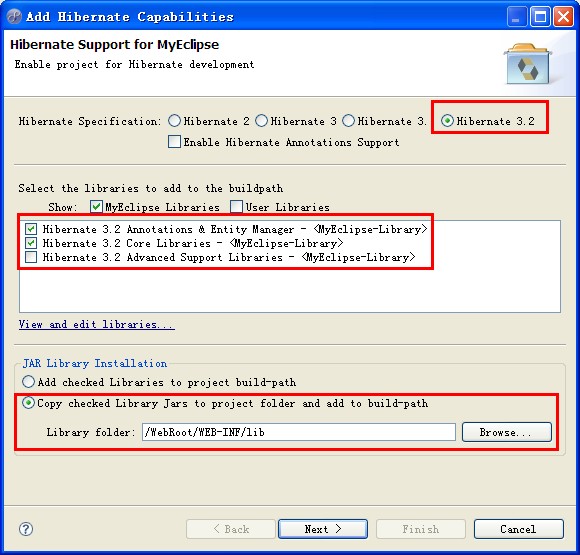Maximize the Add Hibernate Capabilities dialog
This screenshot has height=555, width=580.
pos(540,17)
